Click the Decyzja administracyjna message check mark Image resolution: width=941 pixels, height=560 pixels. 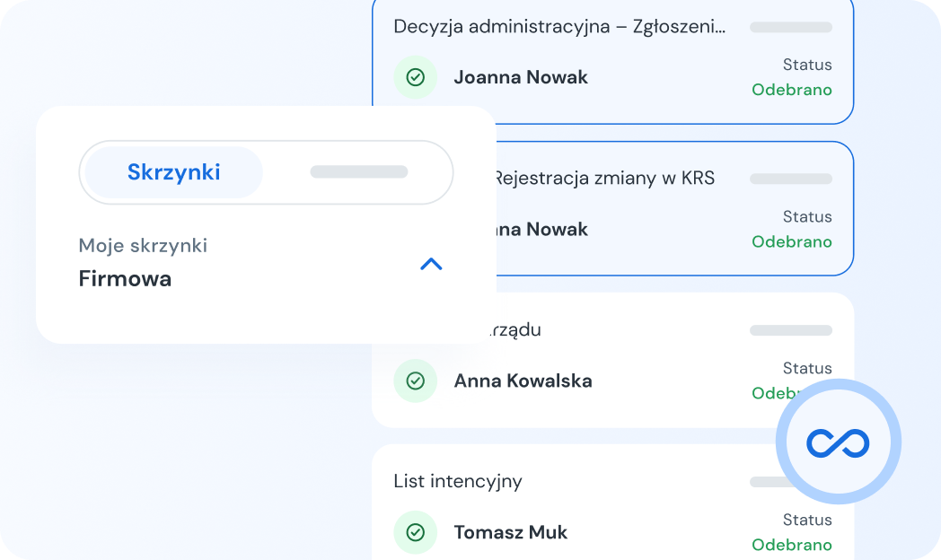coord(415,77)
